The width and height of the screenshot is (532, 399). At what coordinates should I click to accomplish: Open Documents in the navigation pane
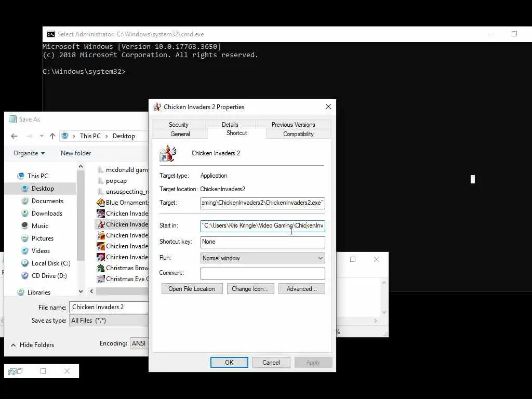coord(47,201)
